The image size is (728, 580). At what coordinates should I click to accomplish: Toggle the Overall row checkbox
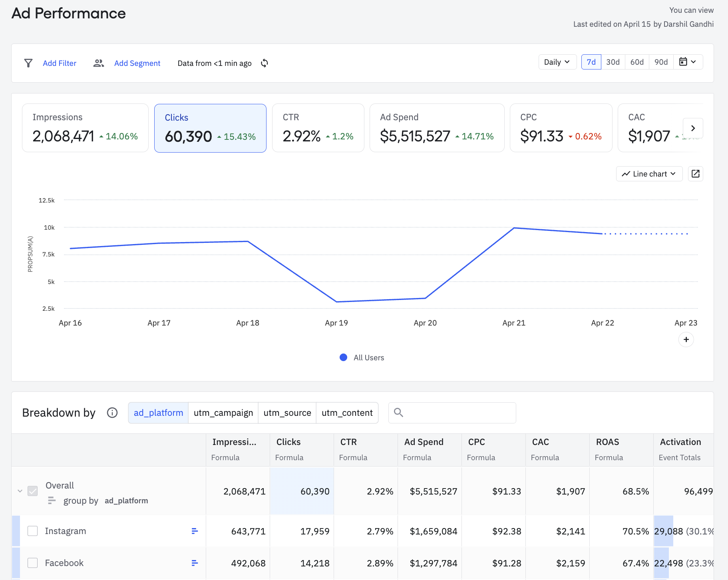pyautogui.click(x=33, y=491)
